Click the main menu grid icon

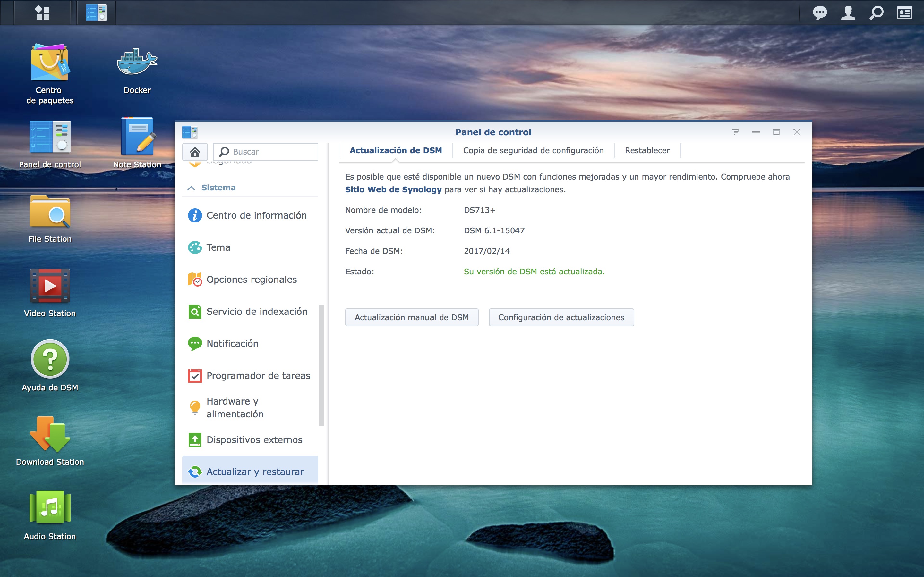click(42, 13)
